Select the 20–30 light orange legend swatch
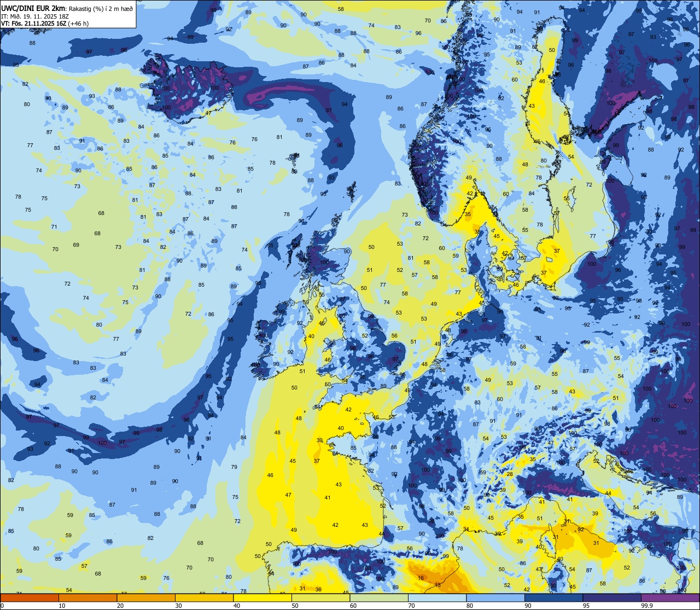Image resolution: width=700 pixels, height=610 pixels. [x=146, y=597]
